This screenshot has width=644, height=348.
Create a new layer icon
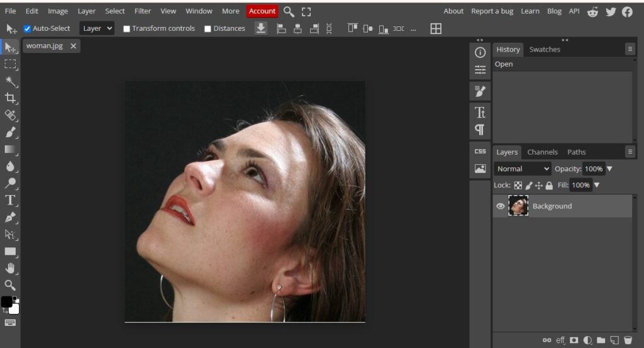[614, 340]
